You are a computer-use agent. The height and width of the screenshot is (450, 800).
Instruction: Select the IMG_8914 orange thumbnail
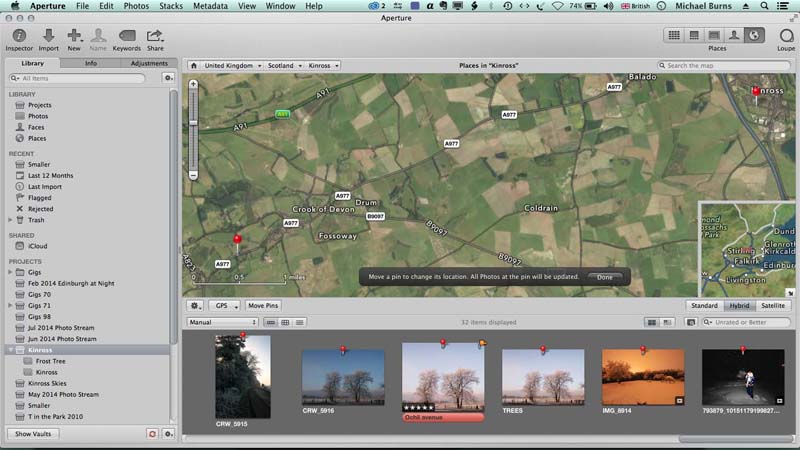click(x=643, y=378)
